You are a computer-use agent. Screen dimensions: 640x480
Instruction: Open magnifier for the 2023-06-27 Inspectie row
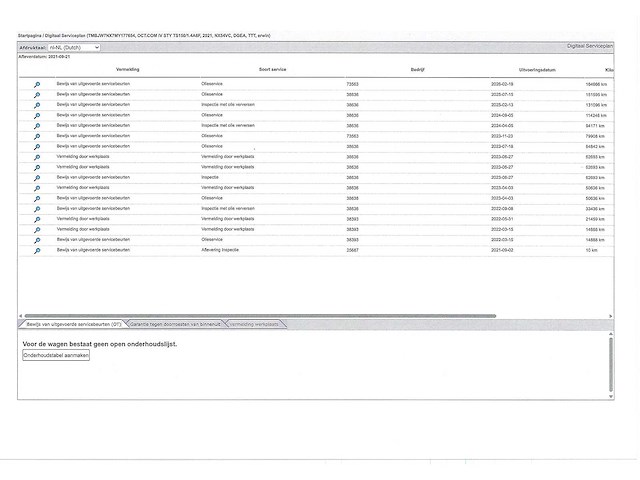click(x=37, y=178)
